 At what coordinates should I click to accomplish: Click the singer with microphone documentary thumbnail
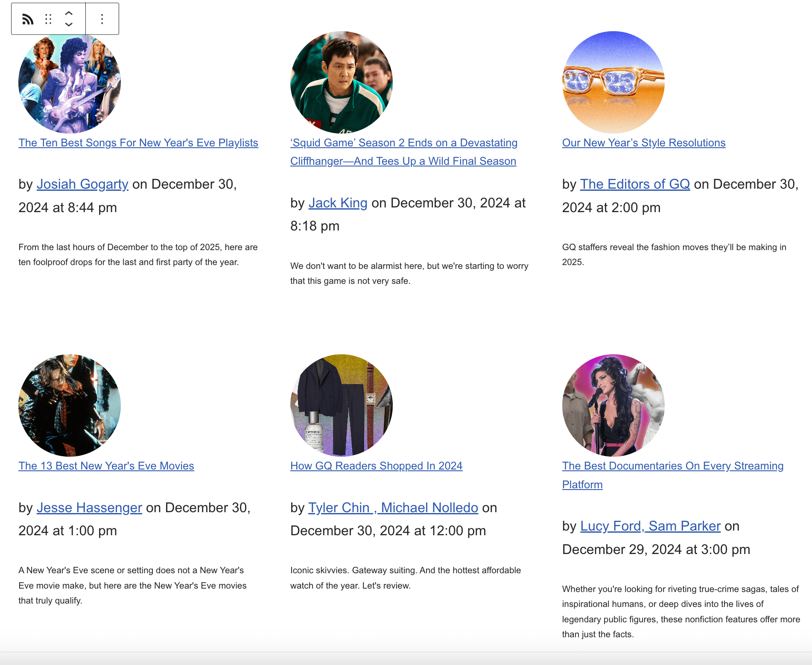click(x=613, y=405)
